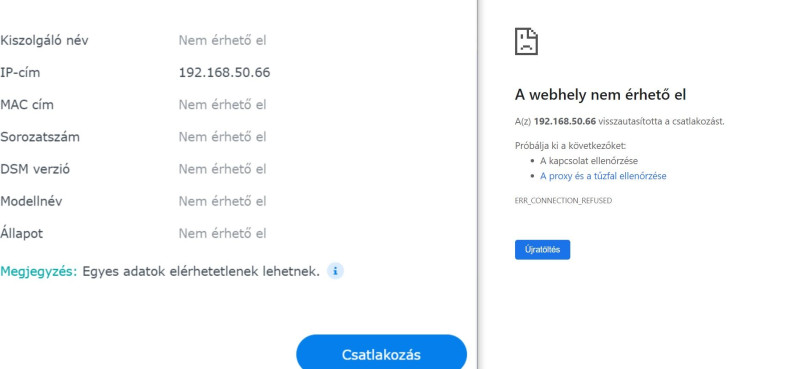Open 'A proxy és a tűzfal ellenőrzése' link
The image size is (800, 369).
[603, 176]
